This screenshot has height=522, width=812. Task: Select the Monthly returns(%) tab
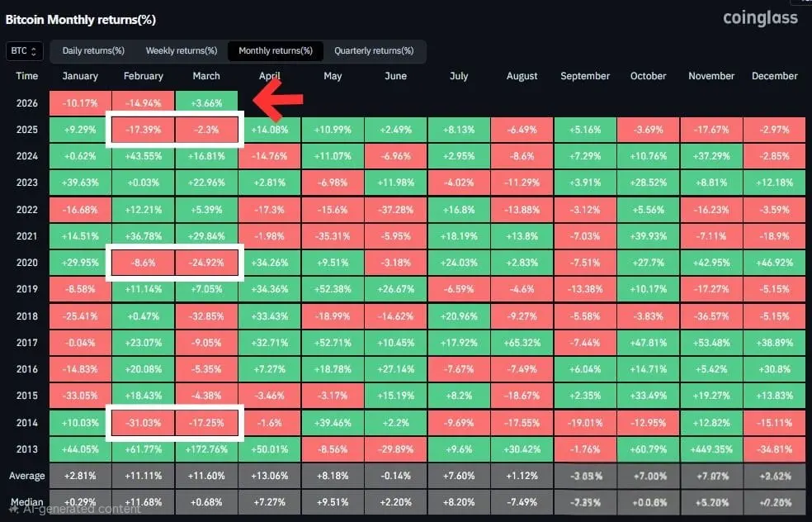276,51
